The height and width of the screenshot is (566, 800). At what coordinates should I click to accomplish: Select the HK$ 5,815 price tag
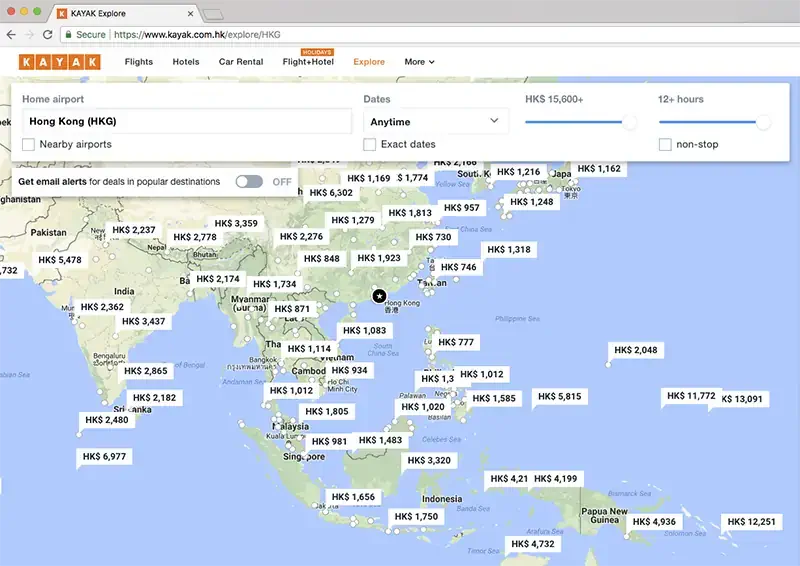[x=559, y=397]
